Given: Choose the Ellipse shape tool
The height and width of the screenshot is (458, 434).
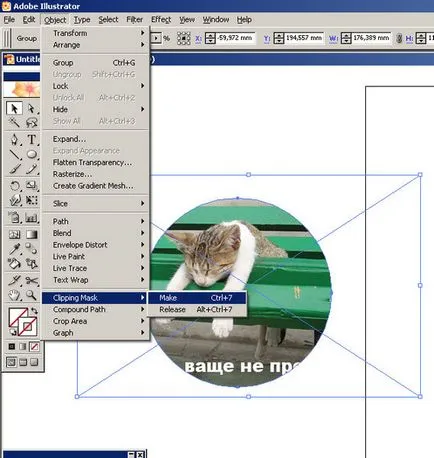Looking at the screenshot, I should (x=32, y=154).
